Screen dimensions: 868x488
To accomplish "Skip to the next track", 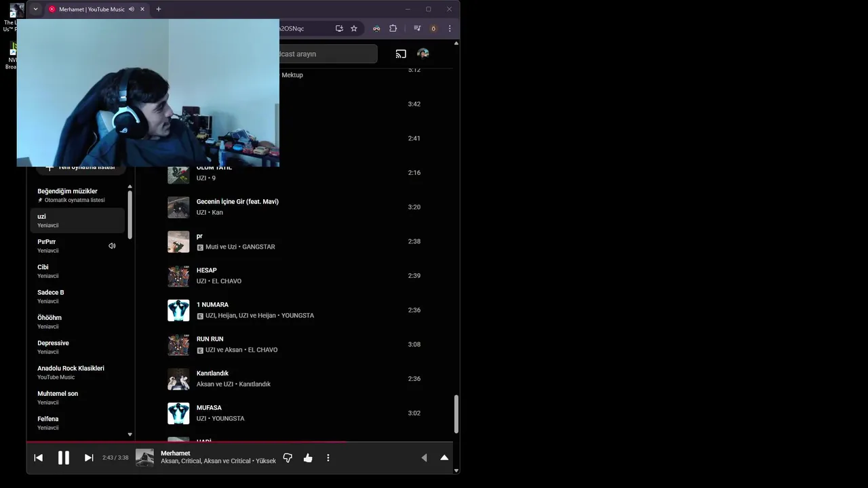I will pyautogui.click(x=89, y=457).
